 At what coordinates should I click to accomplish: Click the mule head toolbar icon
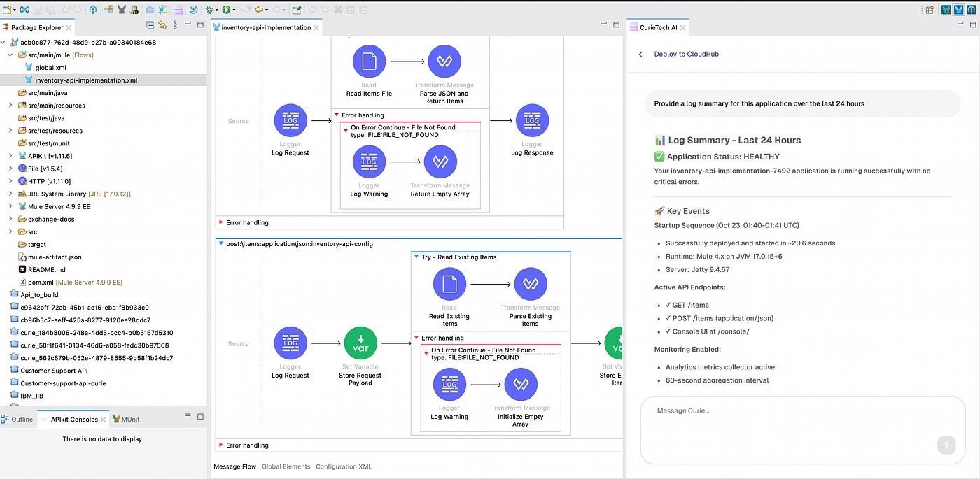tap(121, 10)
